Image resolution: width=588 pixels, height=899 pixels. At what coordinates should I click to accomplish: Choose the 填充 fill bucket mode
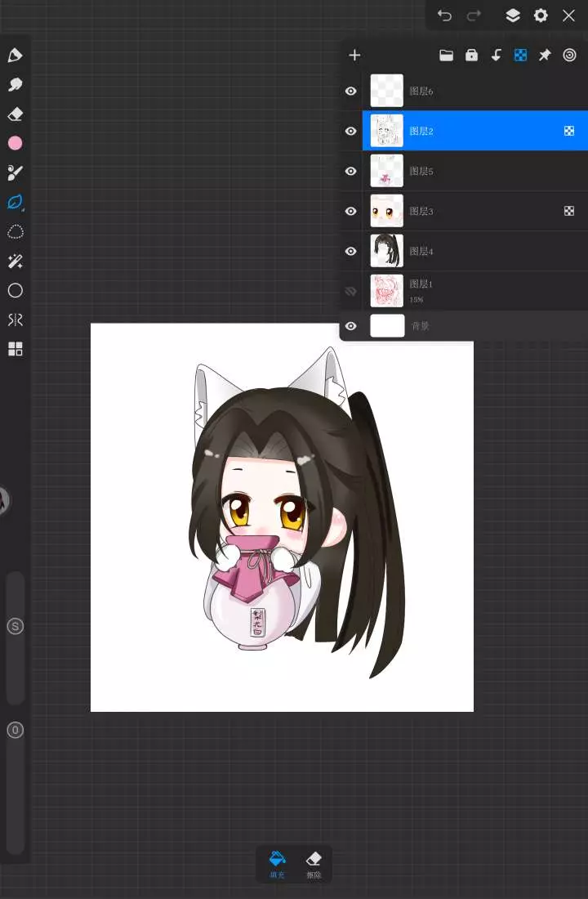pyautogui.click(x=278, y=865)
